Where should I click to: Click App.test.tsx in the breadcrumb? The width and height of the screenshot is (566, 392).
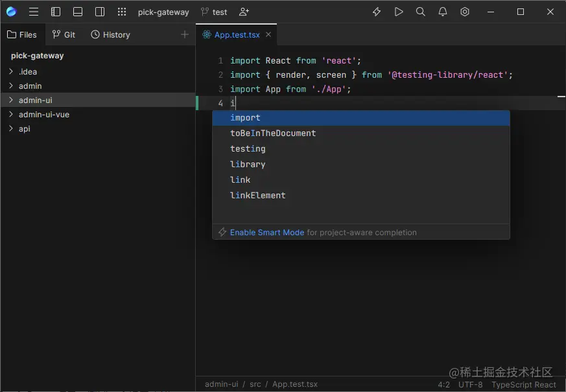(x=295, y=384)
